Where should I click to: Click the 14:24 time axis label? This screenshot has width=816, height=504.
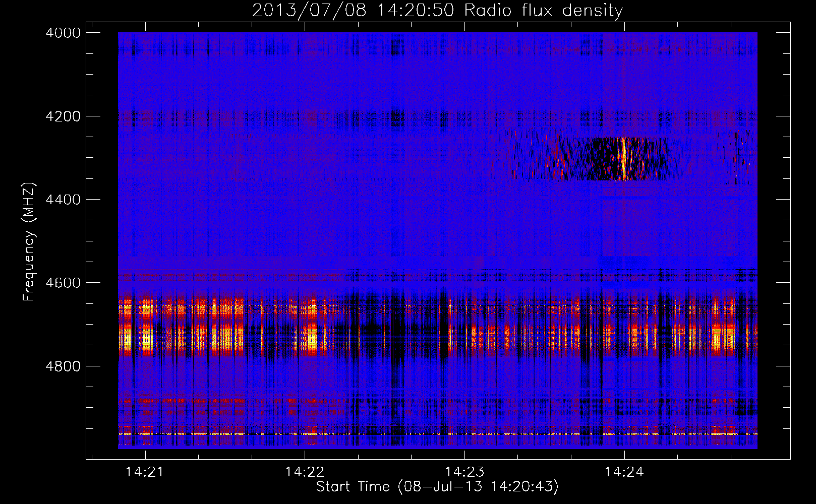[x=624, y=472]
